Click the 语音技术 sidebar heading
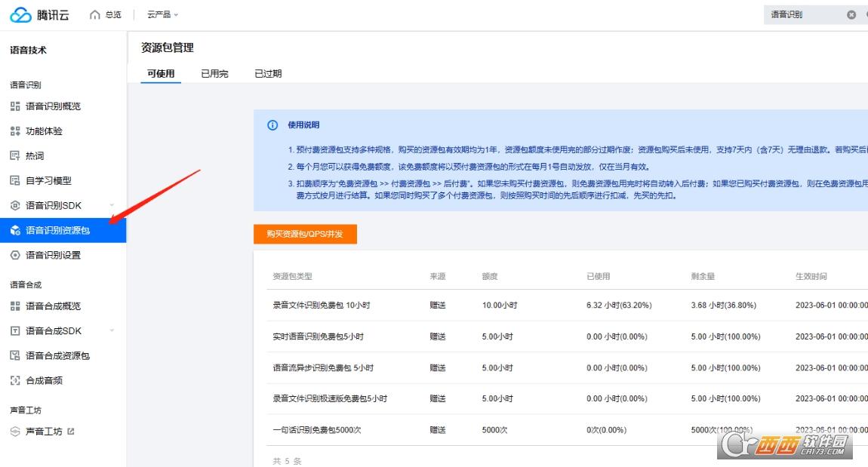Screen dimensions: 868x467 28,50
